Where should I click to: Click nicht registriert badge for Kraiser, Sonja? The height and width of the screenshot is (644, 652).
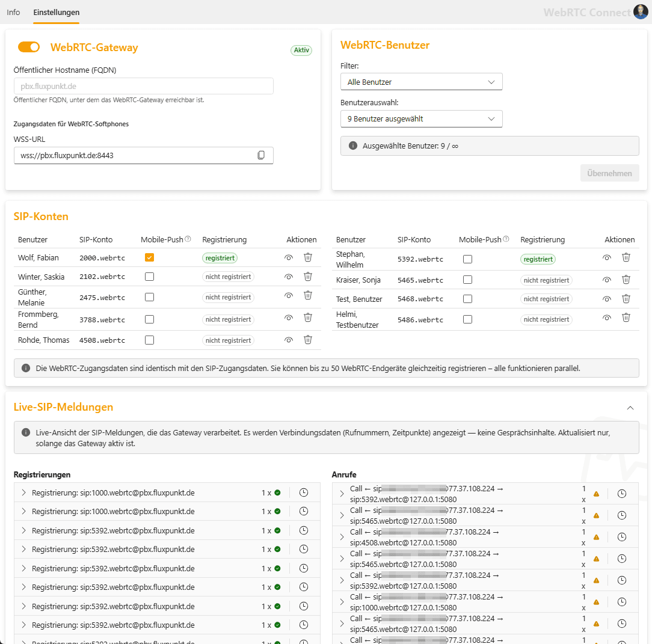[x=546, y=280]
